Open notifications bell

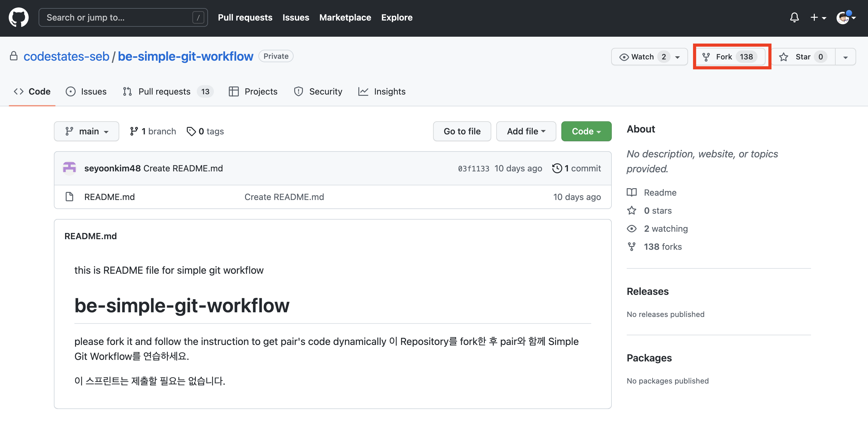click(x=794, y=17)
